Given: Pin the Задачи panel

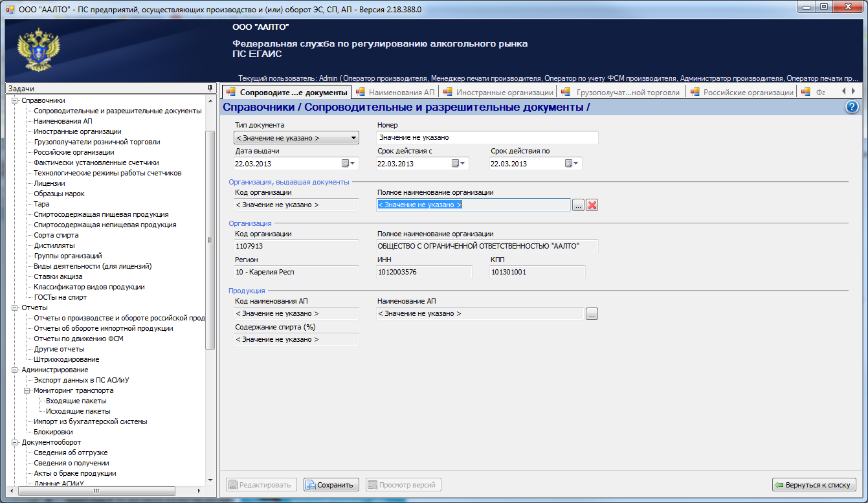Looking at the screenshot, I should click(210, 88).
